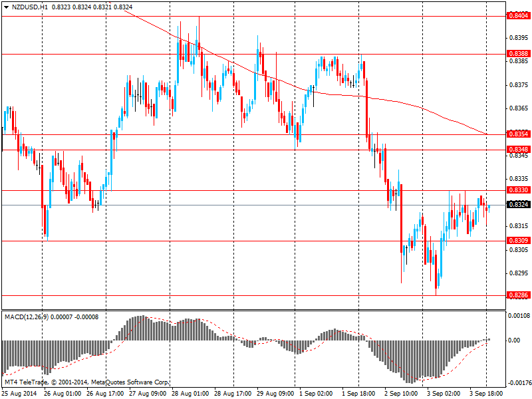Screen dimensions: 532x399
Task: Select the 3 Sep 18:00 time axis label
Action: pyautogui.click(x=487, y=394)
